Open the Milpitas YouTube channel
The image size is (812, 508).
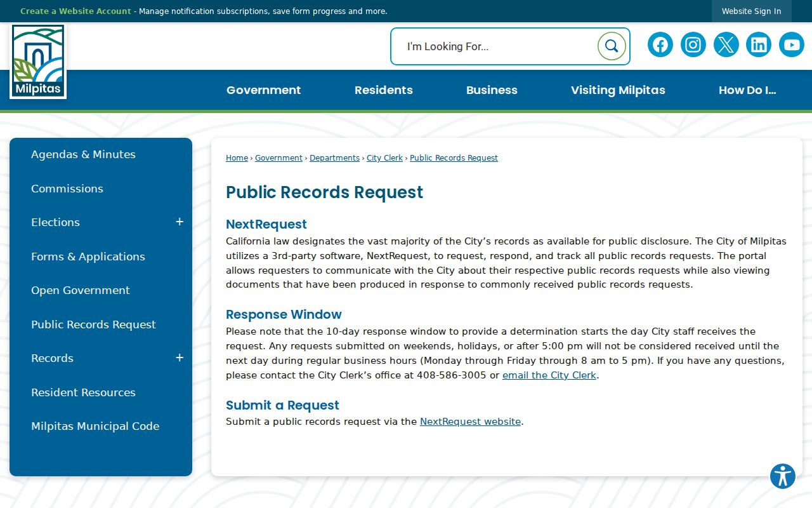coord(792,45)
